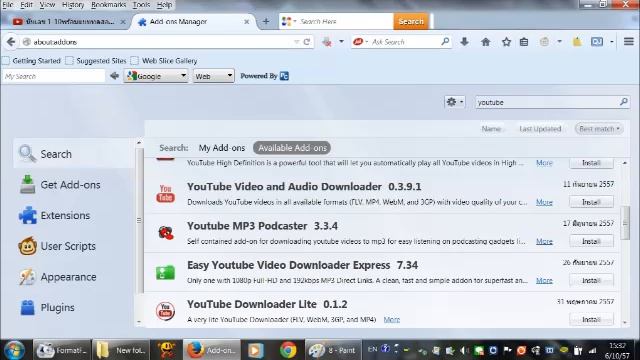The width and height of the screenshot is (640, 360).
Task: Toggle the Available Add-ons filter
Action: pos(292,148)
